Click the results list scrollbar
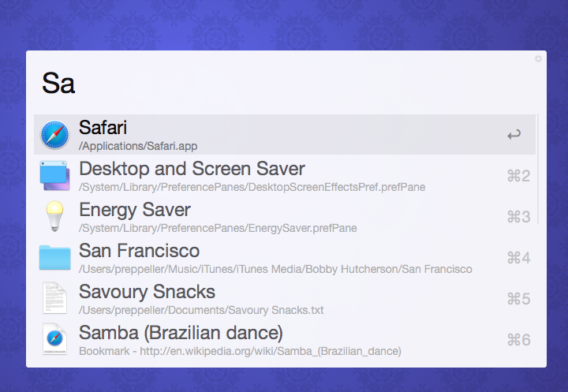 point(539,170)
